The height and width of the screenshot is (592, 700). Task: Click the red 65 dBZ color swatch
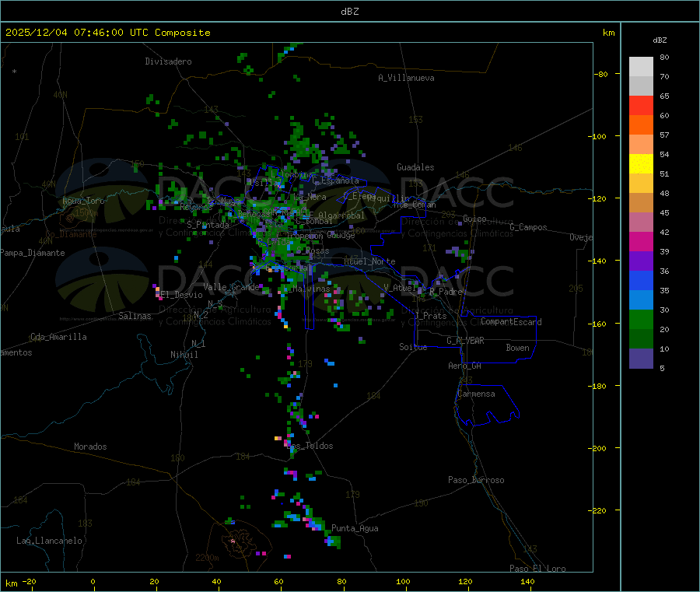(x=641, y=105)
